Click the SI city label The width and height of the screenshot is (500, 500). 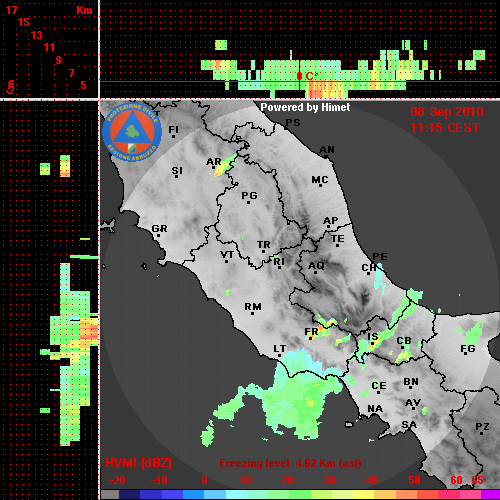(x=177, y=171)
